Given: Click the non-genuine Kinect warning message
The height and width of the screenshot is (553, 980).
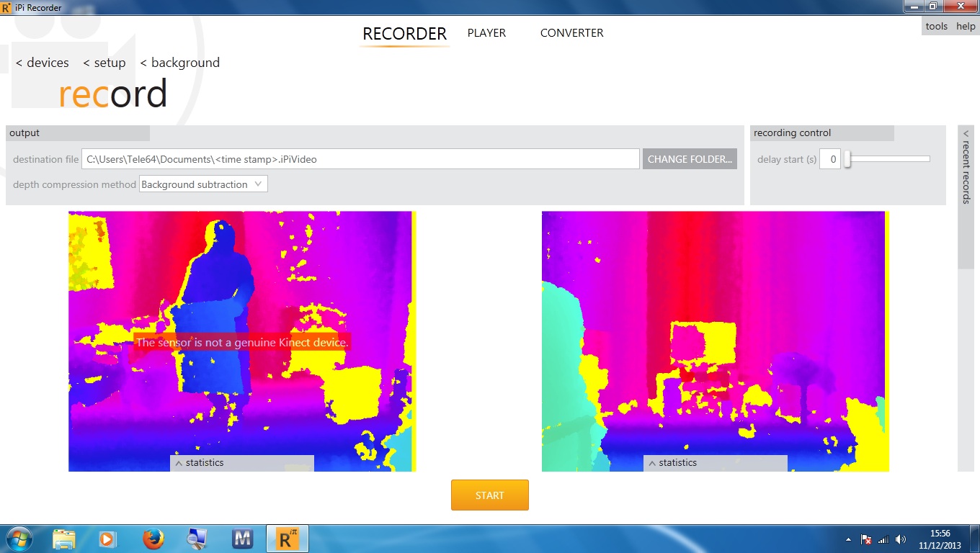Looking at the screenshot, I should pos(242,343).
